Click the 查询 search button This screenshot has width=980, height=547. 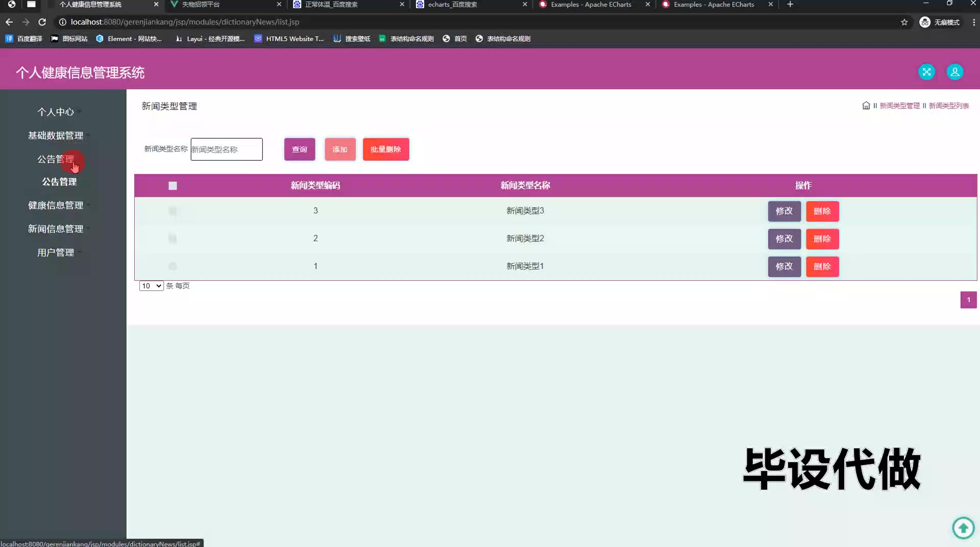(x=300, y=150)
